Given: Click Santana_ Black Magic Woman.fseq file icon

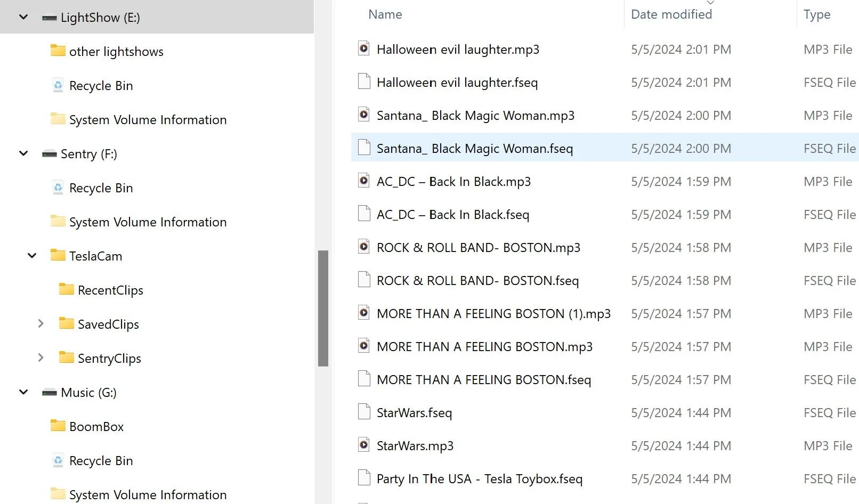Looking at the screenshot, I should [x=364, y=148].
